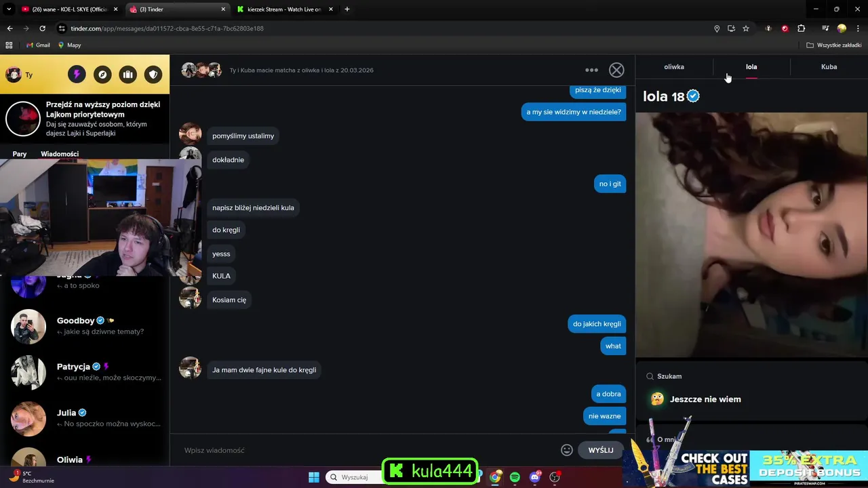Viewport: 868px width, 488px height.
Task: Open the red extension icon in toolbar
Action: 785,28
